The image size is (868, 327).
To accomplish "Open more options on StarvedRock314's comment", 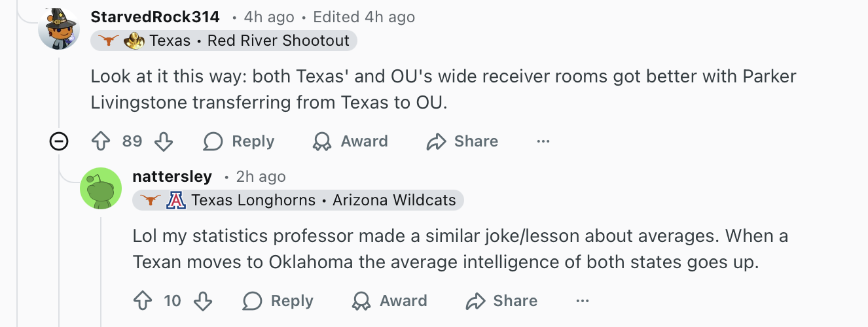I will tap(543, 141).
